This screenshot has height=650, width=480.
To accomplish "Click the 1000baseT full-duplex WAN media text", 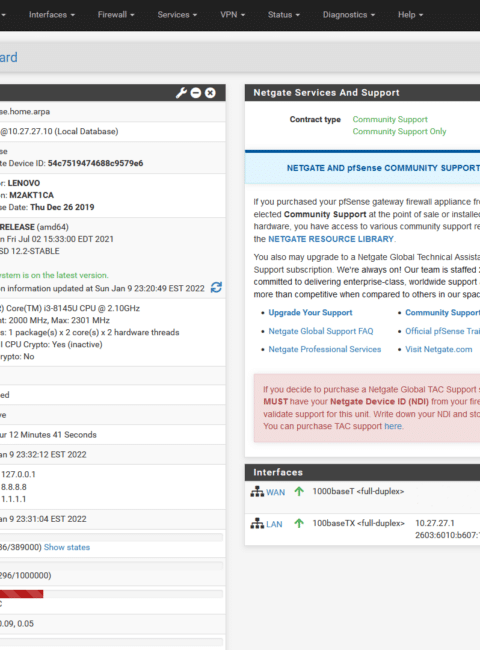I will (x=358, y=491).
